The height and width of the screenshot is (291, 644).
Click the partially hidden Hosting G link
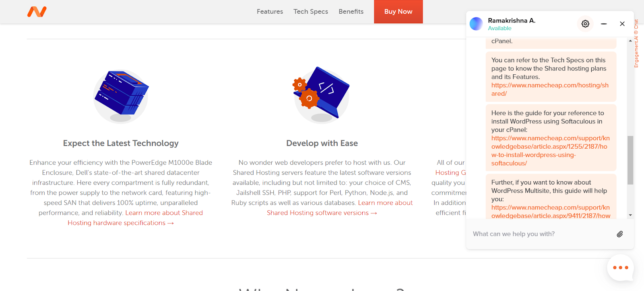tap(450, 172)
